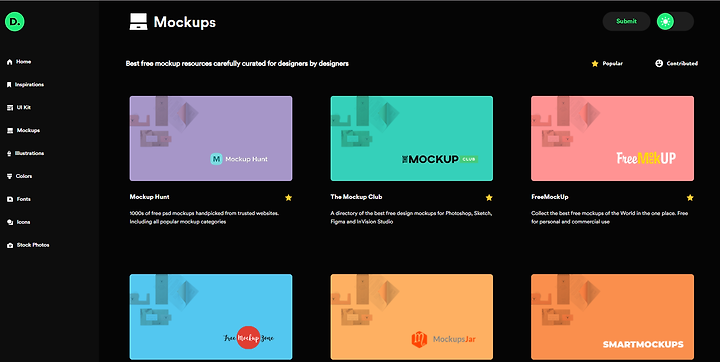The image size is (720, 362).
Task: Click the Mockups page heading
Action: pos(185,22)
